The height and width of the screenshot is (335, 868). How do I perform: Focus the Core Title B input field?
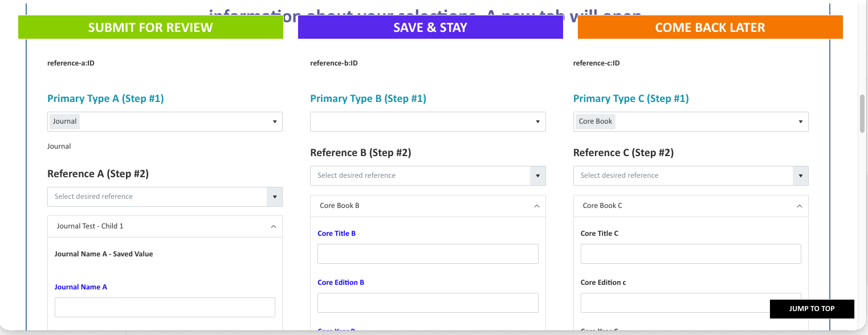coord(427,254)
